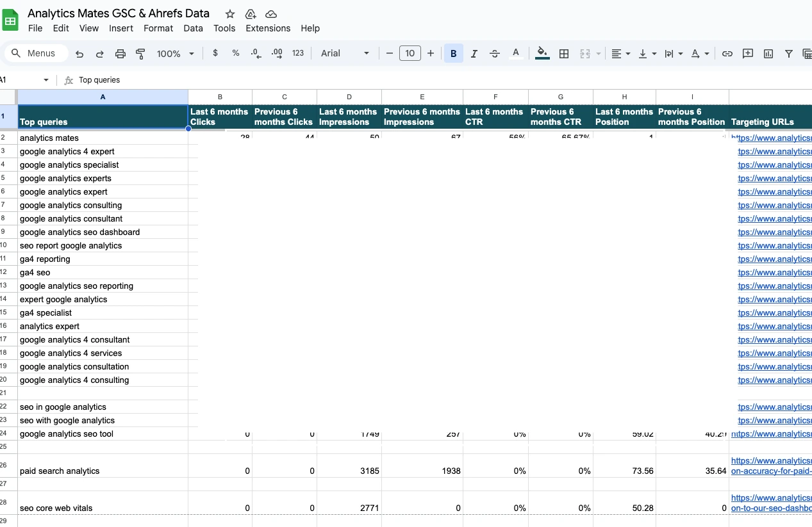Format as percent

point(236,53)
